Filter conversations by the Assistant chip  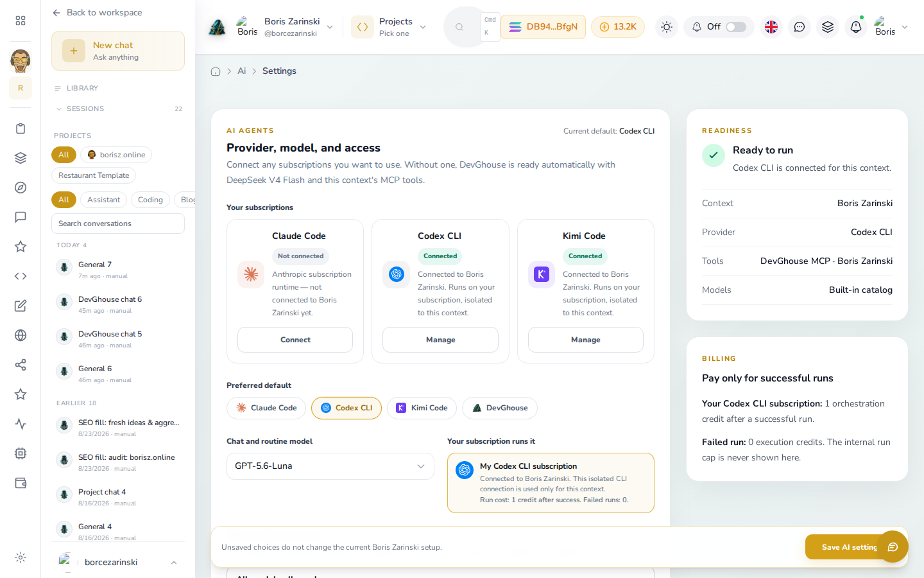[104, 200]
